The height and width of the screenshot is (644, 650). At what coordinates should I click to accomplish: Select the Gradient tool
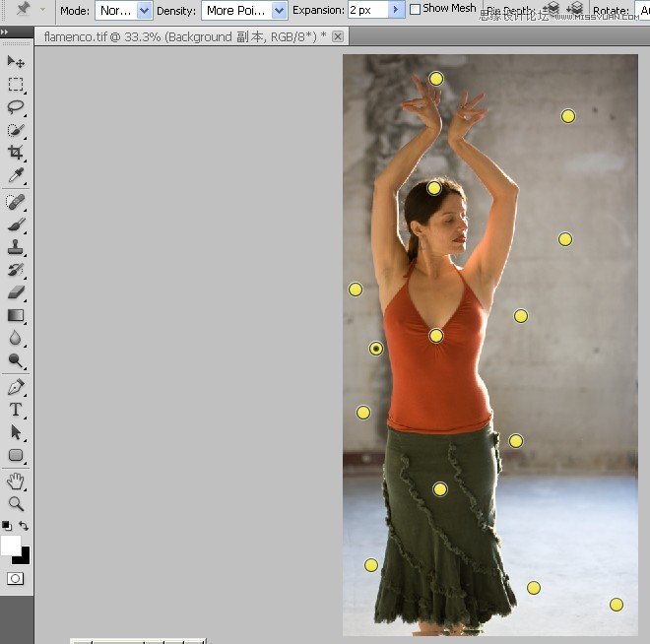click(16, 315)
